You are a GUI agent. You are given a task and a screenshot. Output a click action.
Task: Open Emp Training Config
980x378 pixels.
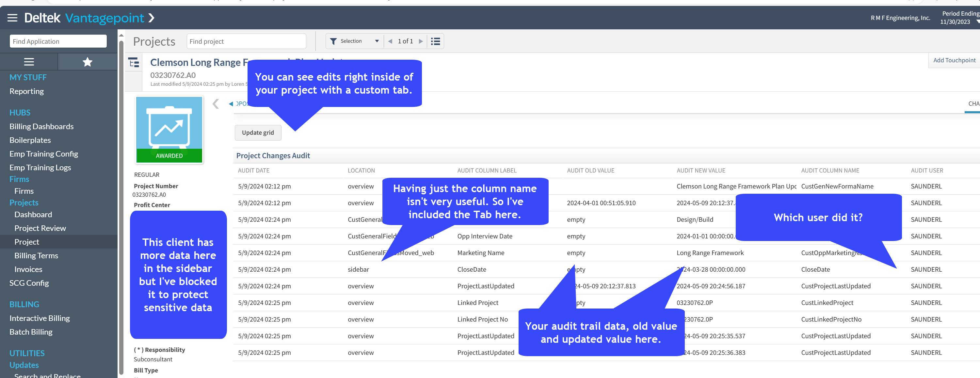pos(44,154)
